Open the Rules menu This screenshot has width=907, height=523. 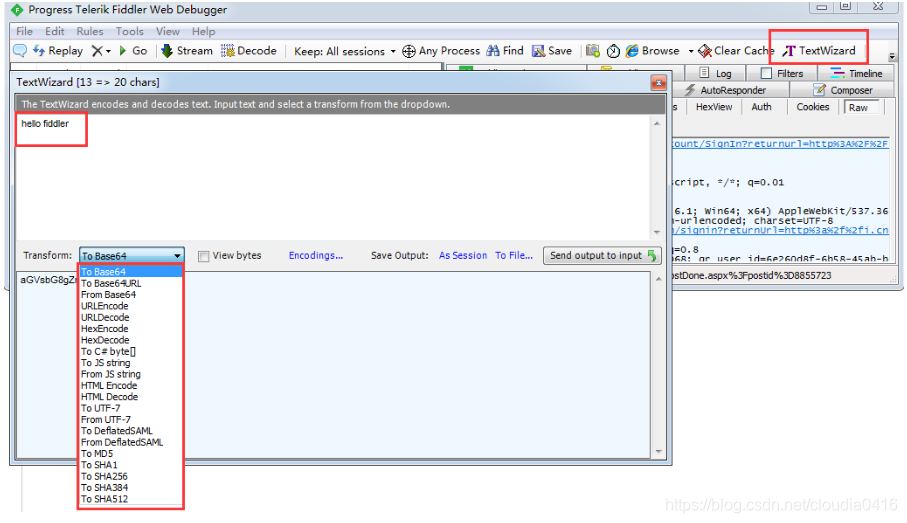90,31
